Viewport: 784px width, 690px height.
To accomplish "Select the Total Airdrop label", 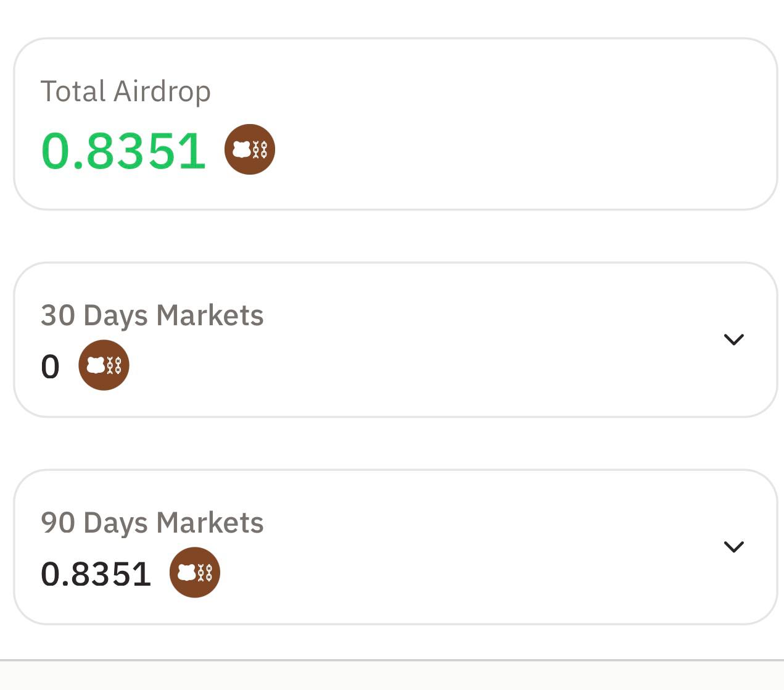I will [x=126, y=91].
